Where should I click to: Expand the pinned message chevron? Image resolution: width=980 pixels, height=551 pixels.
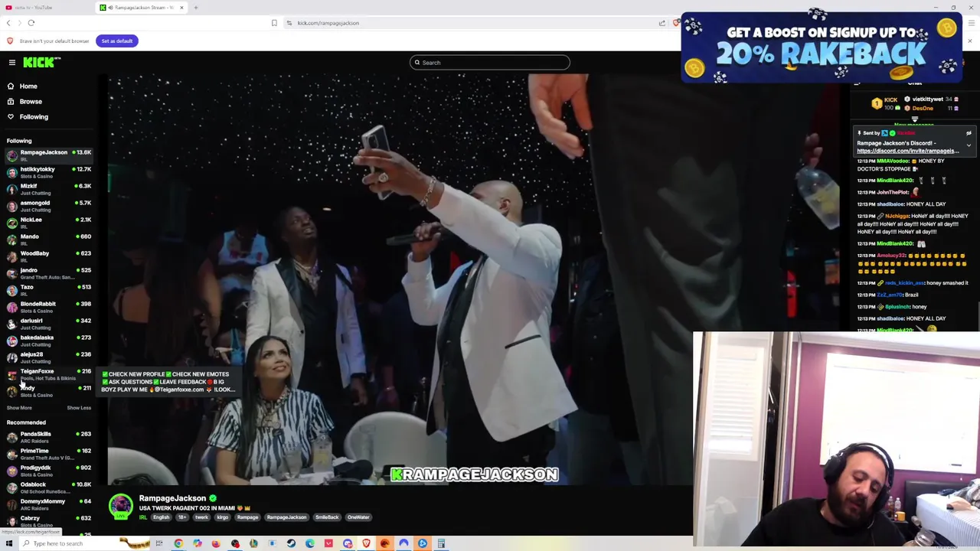pos(969,145)
